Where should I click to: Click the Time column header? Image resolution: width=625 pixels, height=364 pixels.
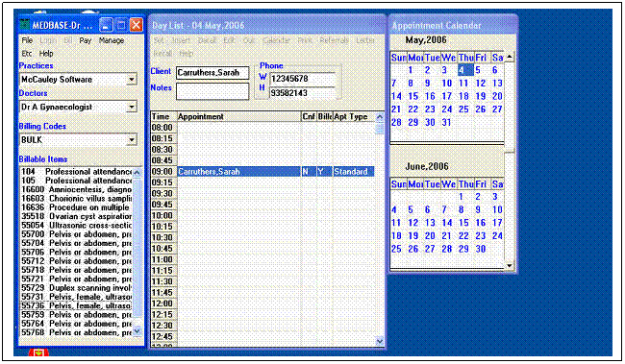coord(163,116)
